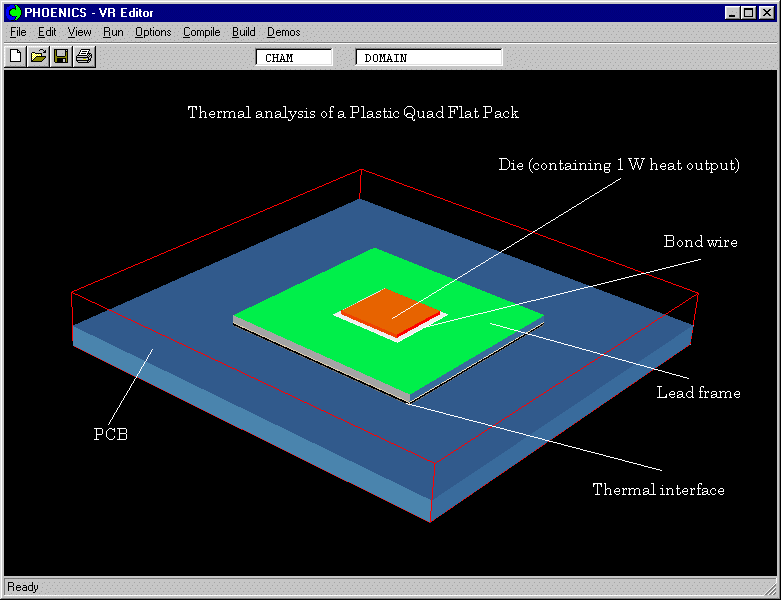Click the Thermal interface label text
Image resolution: width=781 pixels, height=600 pixels.
658,489
